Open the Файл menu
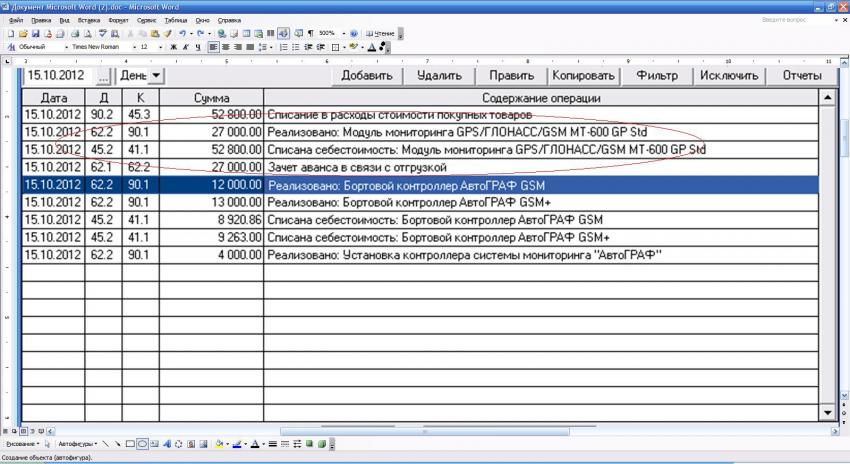The image size is (850, 464). click(x=16, y=20)
